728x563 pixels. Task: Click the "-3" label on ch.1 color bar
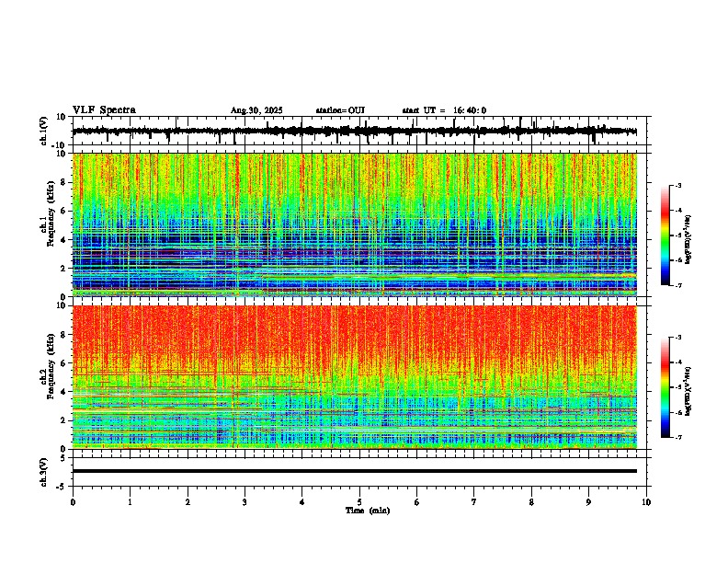click(677, 185)
